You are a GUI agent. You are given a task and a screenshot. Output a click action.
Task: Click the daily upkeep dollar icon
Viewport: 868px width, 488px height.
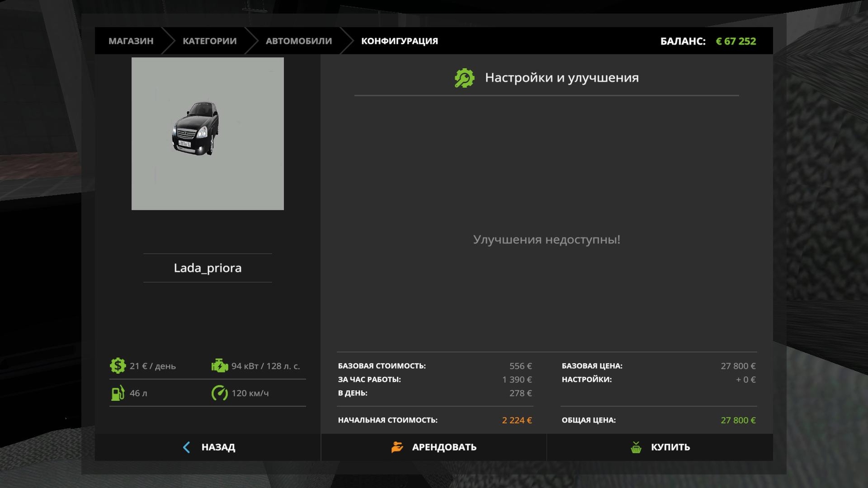(118, 366)
